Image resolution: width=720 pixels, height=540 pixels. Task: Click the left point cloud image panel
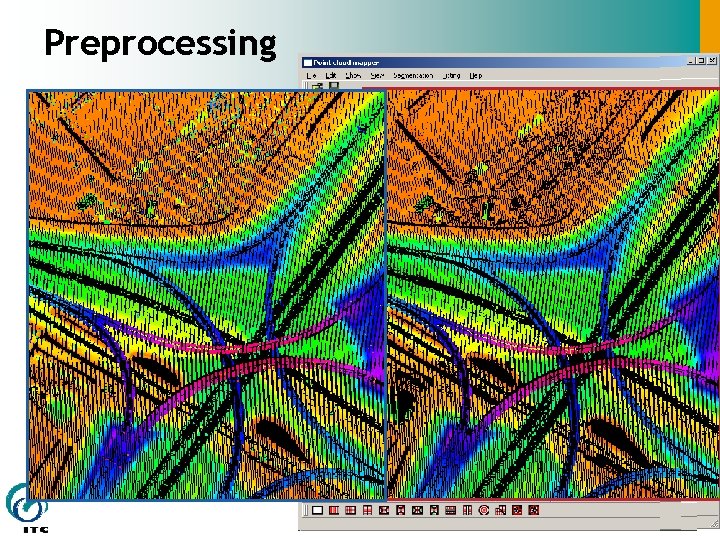[207, 295]
